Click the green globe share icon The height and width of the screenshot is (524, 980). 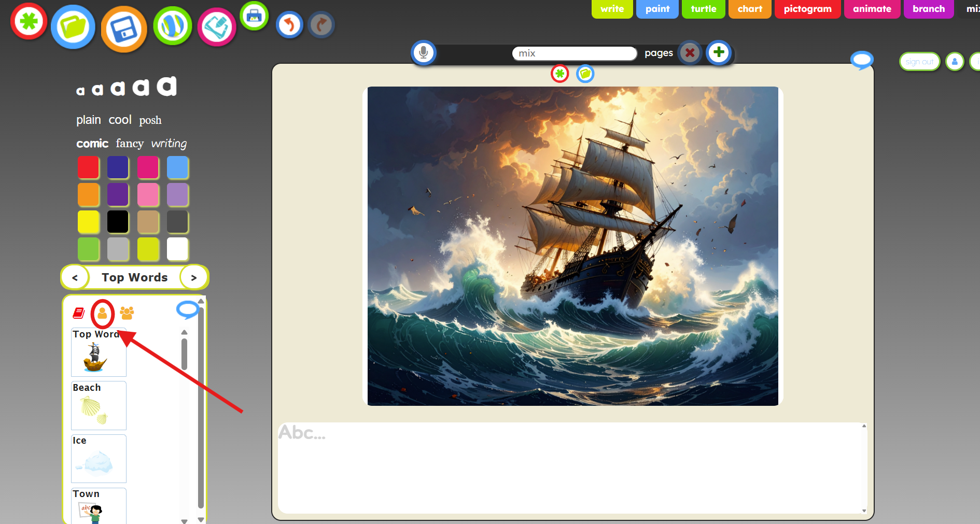pyautogui.click(x=173, y=26)
